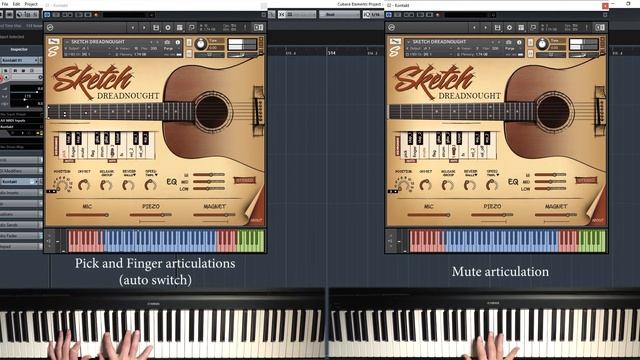The height and width of the screenshot is (360, 640).
Task: Open the Project menu
Action: click(x=31, y=4)
